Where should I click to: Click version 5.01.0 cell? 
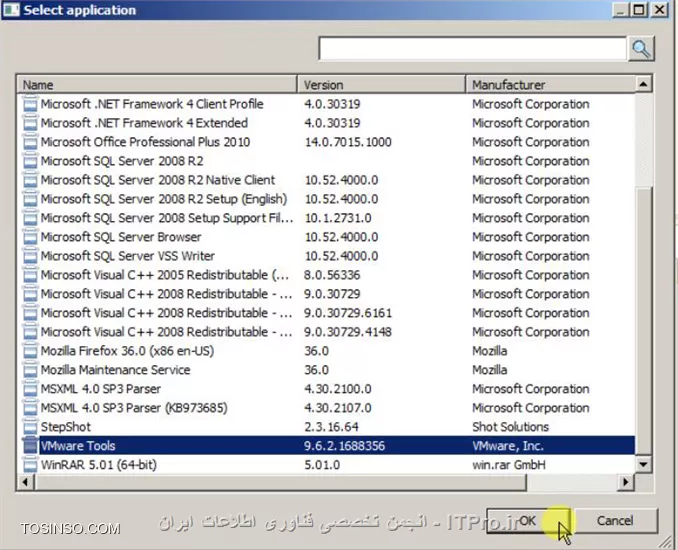(322, 465)
